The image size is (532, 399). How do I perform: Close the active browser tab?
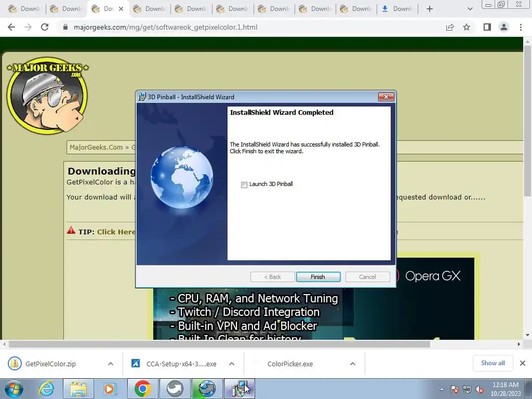(x=121, y=9)
